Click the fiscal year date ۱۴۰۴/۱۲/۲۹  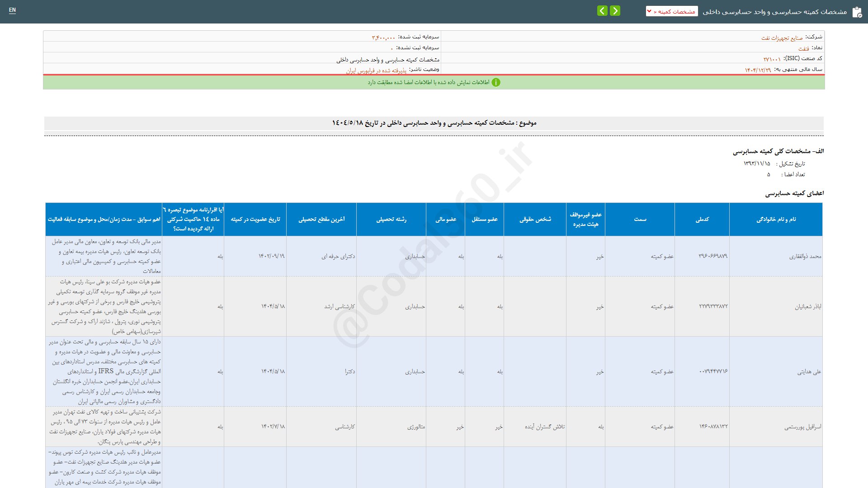758,70
